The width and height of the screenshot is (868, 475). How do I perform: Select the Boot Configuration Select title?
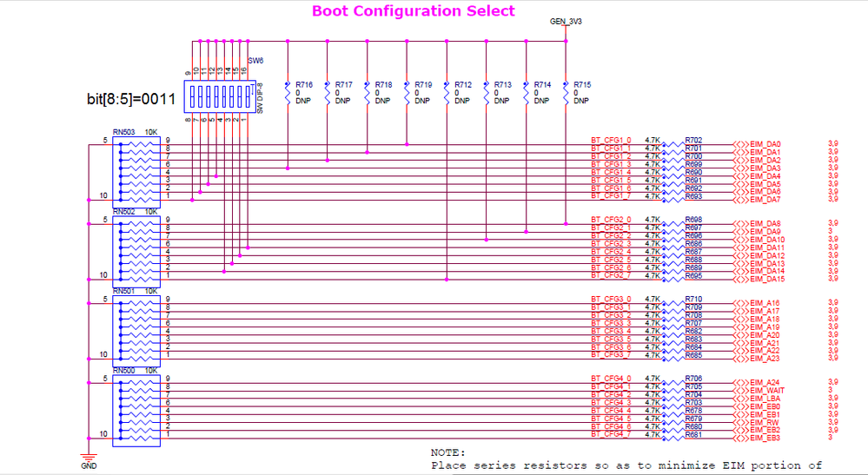(x=414, y=11)
